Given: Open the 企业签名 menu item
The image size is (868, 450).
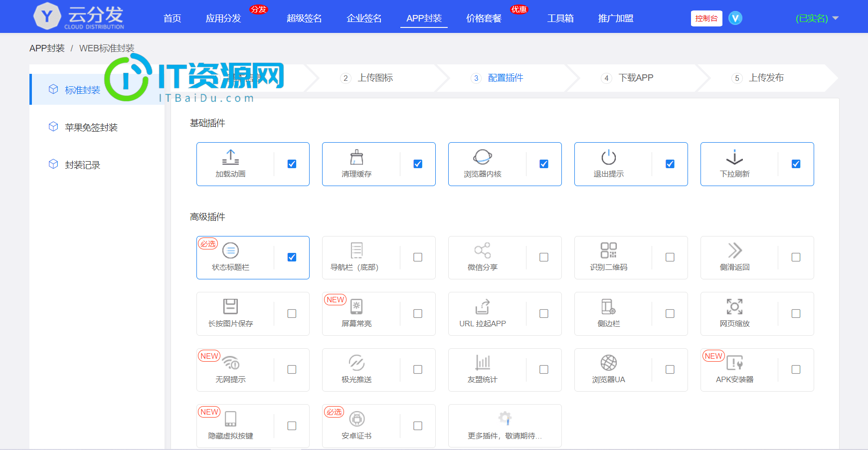Looking at the screenshot, I should 364,18.
